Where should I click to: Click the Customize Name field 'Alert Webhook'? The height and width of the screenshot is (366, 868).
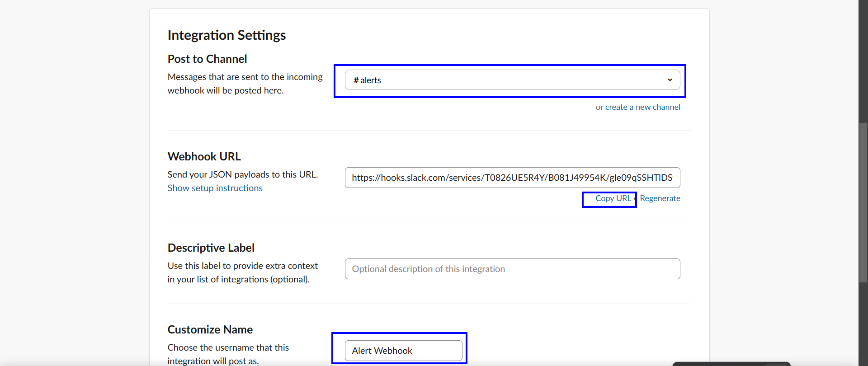click(403, 351)
